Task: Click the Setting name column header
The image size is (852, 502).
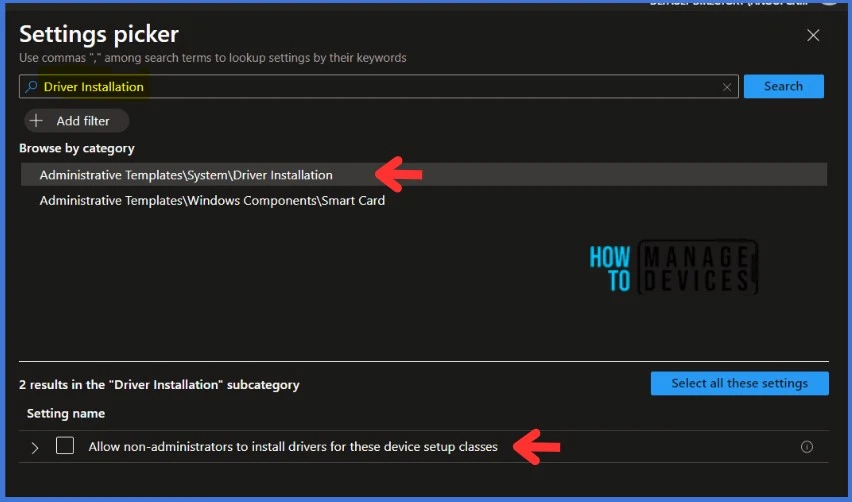Action: tap(66, 413)
